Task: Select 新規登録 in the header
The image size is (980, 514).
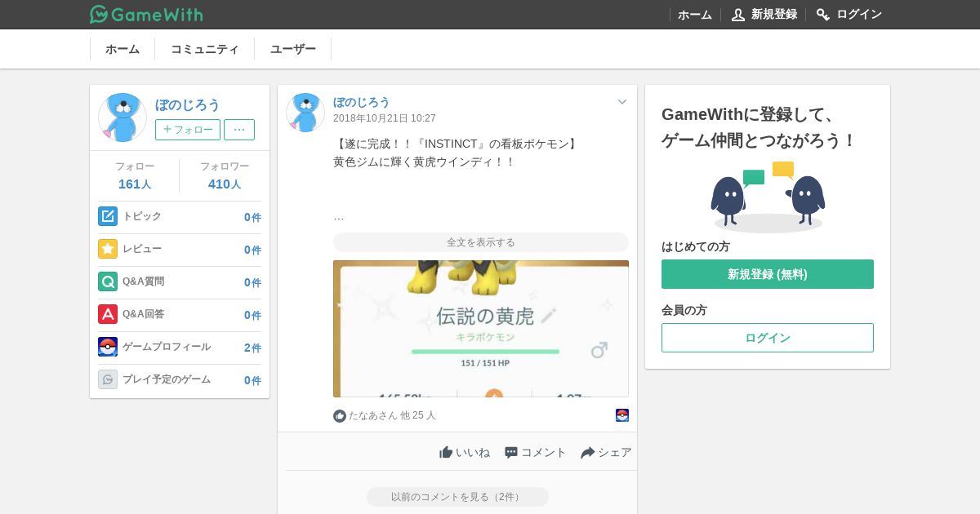Action: pyautogui.click(x=774, y=15)
